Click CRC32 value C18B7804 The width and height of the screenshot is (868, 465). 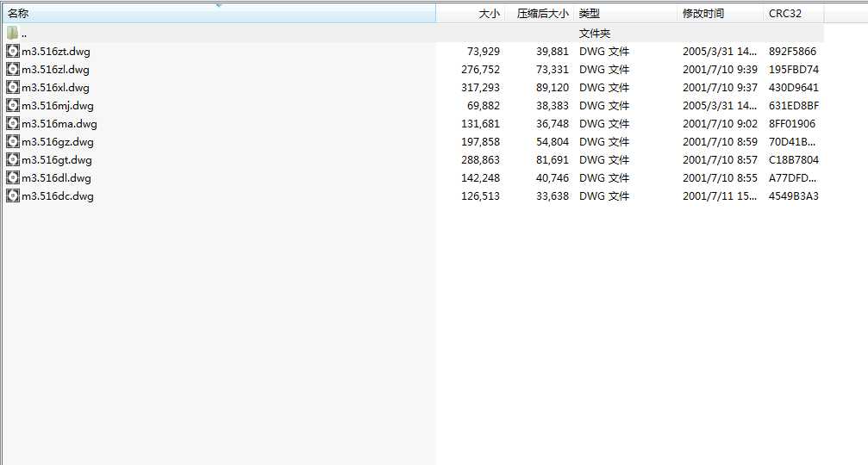pyautogui.click(x=793, y=160)
